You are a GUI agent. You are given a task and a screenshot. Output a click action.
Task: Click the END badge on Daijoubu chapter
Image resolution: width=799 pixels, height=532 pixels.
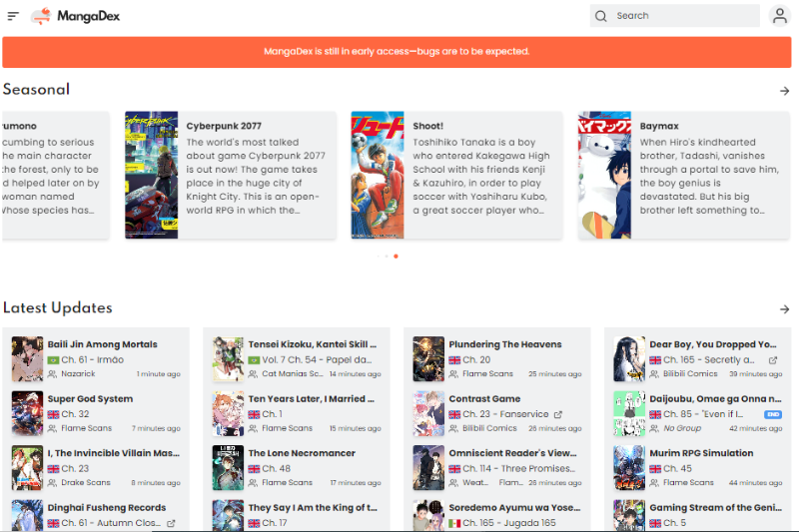(x=773, y=414)
